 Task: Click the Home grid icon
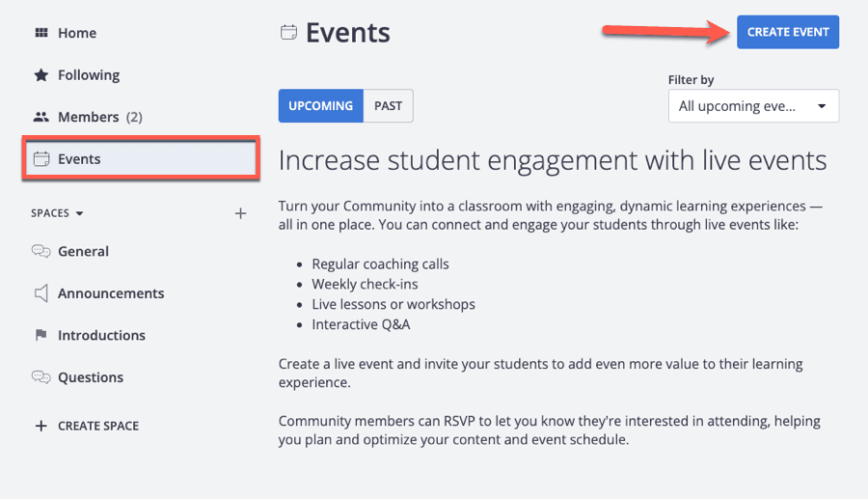click(41, 33)
